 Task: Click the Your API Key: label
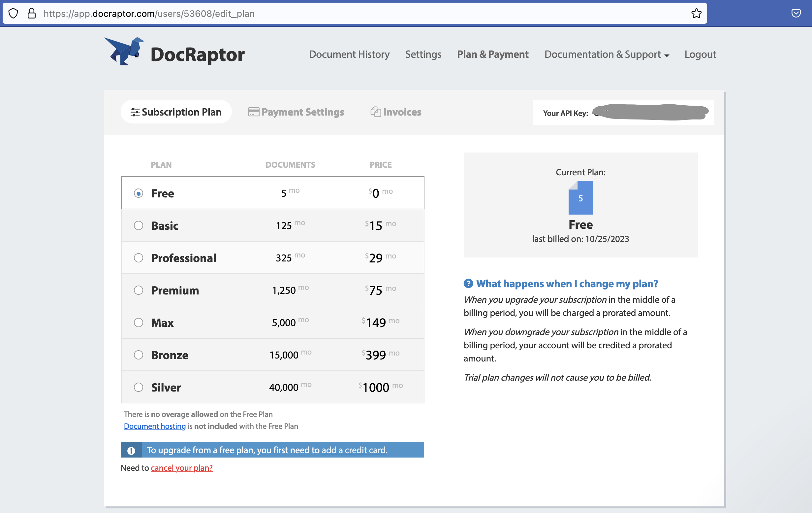(x=565, y=113)
